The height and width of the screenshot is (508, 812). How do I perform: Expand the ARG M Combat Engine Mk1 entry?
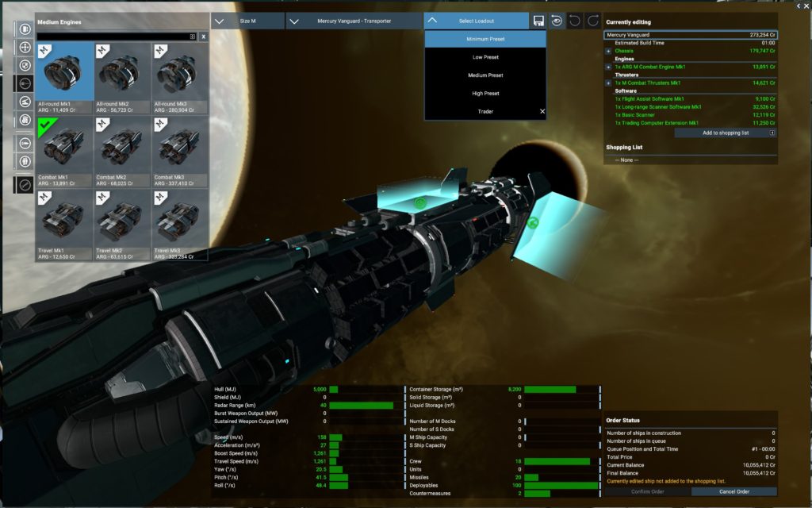pos(608,67)
